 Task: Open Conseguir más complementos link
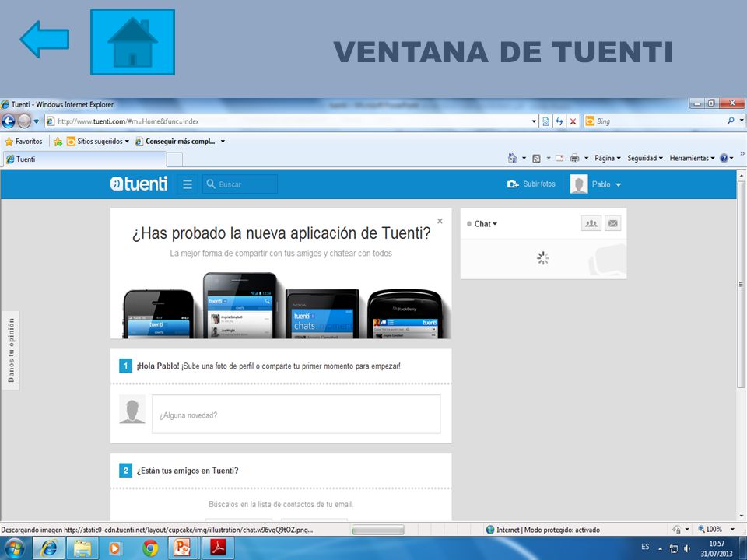(180, 142)
